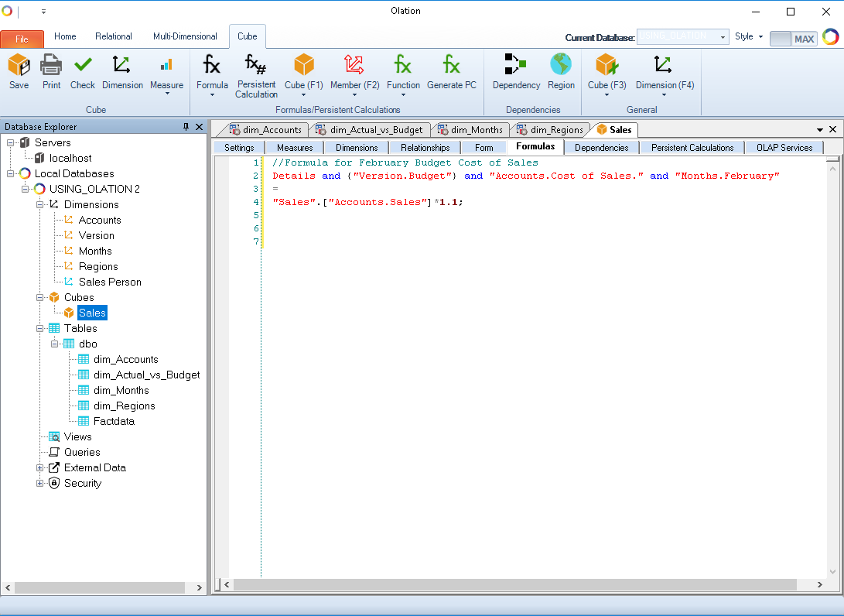Collapse the Servers tree node

10,142
